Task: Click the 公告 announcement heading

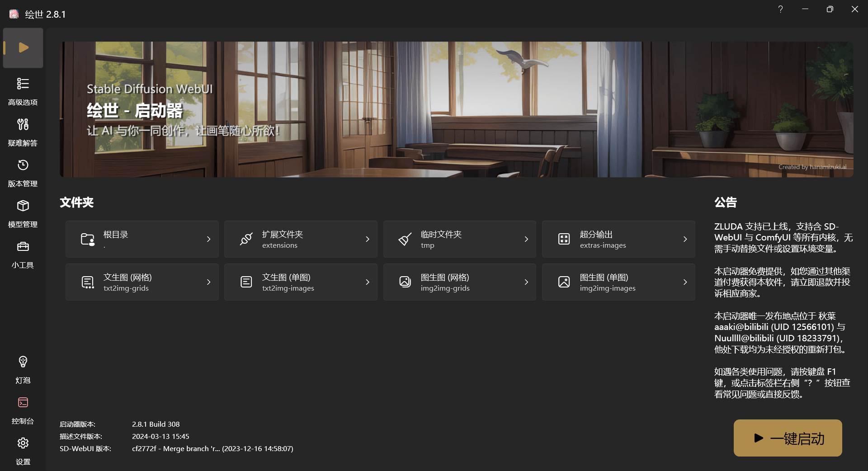Action: (x=726, y=203)
